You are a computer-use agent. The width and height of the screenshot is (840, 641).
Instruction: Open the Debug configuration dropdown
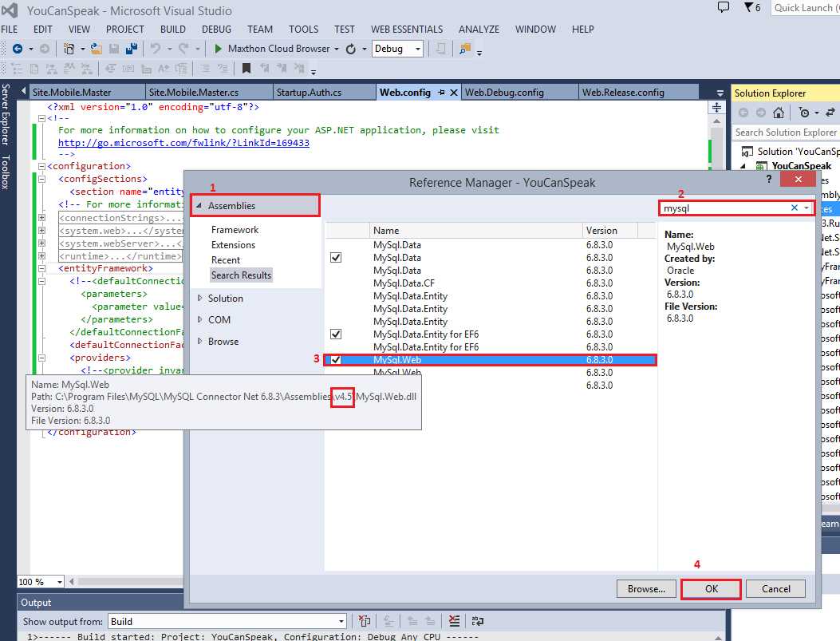pyautogui.click(x=397, y=49)
